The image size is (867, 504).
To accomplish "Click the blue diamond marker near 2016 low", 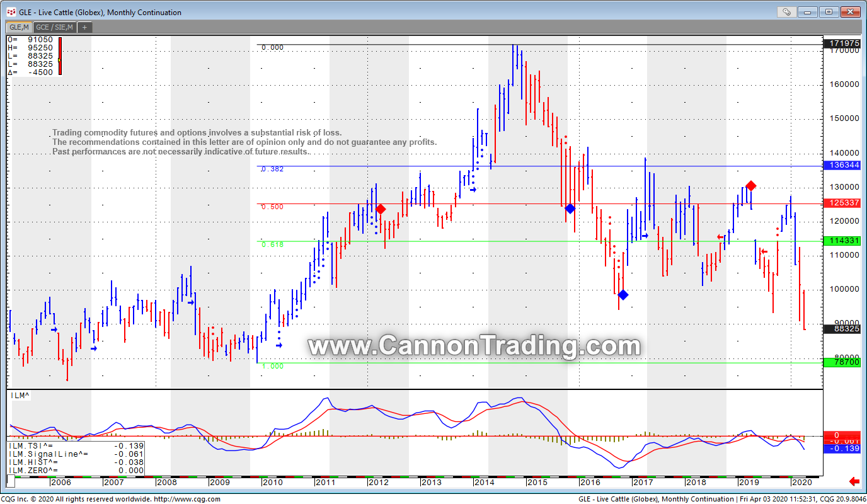I will point(623,295).
